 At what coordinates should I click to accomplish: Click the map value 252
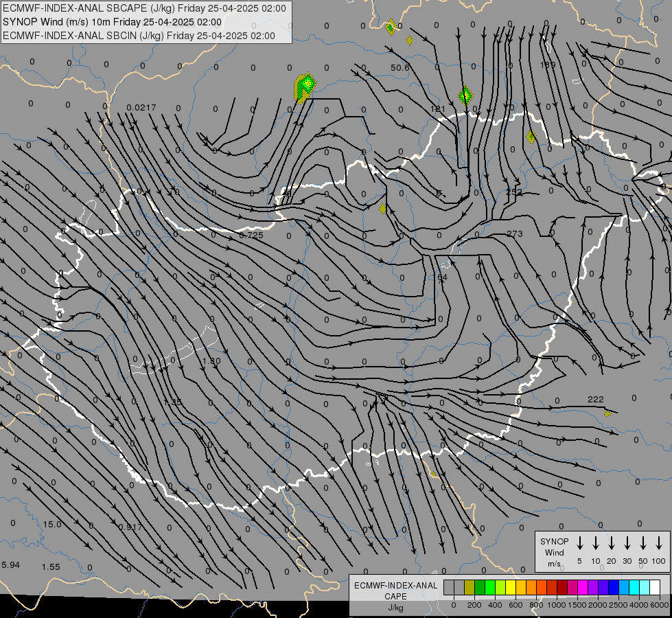click(x=514, y=192)
